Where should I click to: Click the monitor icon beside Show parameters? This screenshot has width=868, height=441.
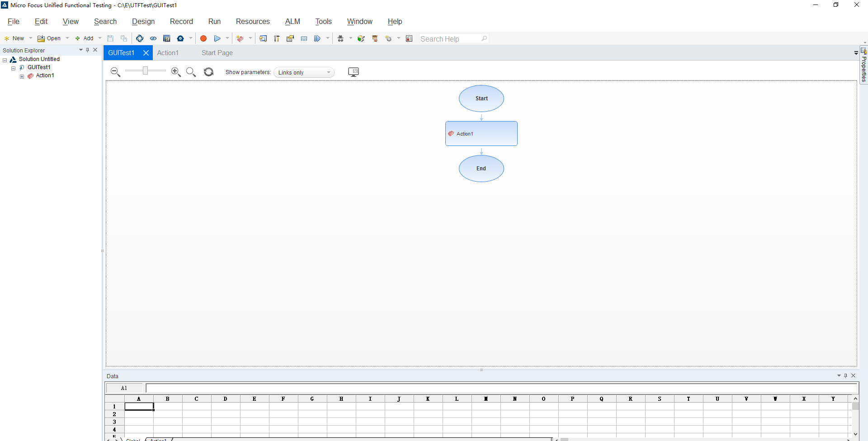point(354,72)
